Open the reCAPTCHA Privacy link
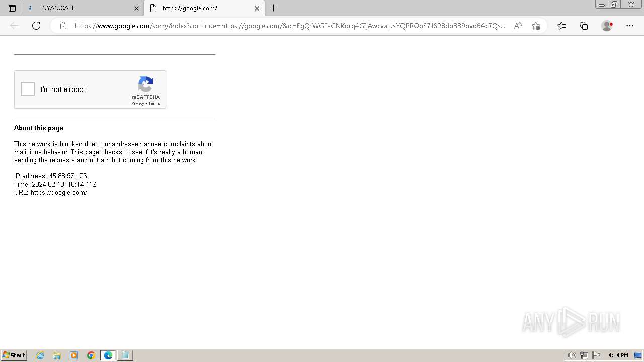Image resolution: width=644 pixels, height=362 pixels. (x=138, y=103)
